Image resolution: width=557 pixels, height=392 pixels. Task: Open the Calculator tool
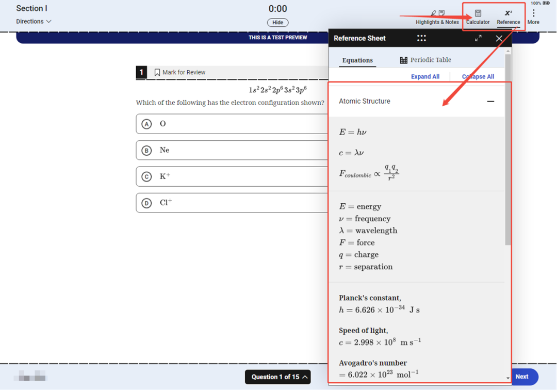pos(478,17)
